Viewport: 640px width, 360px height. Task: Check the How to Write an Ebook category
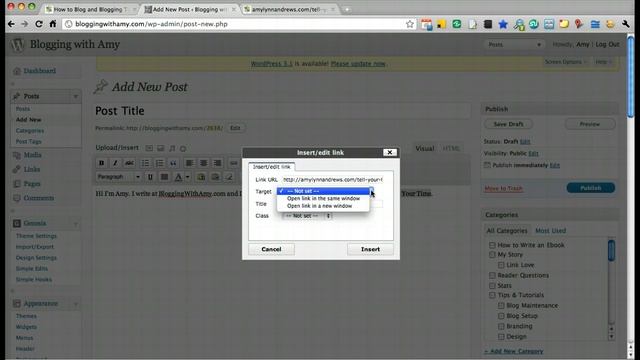point(492,245)
